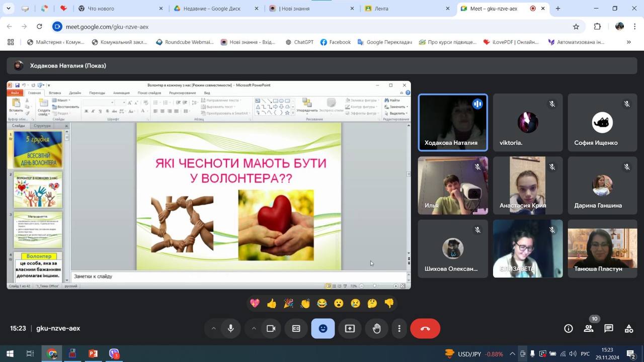
Task: Open the meeting details info icon
Action: pos(569,328)
